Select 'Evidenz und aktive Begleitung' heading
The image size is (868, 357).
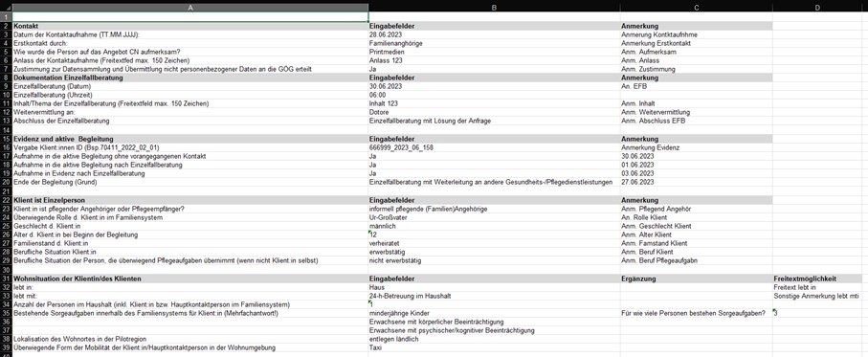click(x=189, y=139)
